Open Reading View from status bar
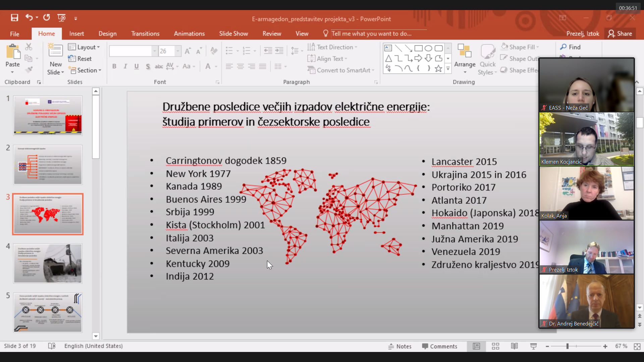The image size is (644, 362). (514, 346)
